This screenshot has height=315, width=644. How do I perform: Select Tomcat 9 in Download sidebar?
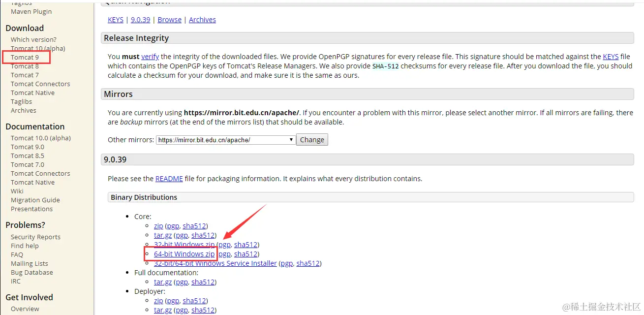(x=25, y=57)
